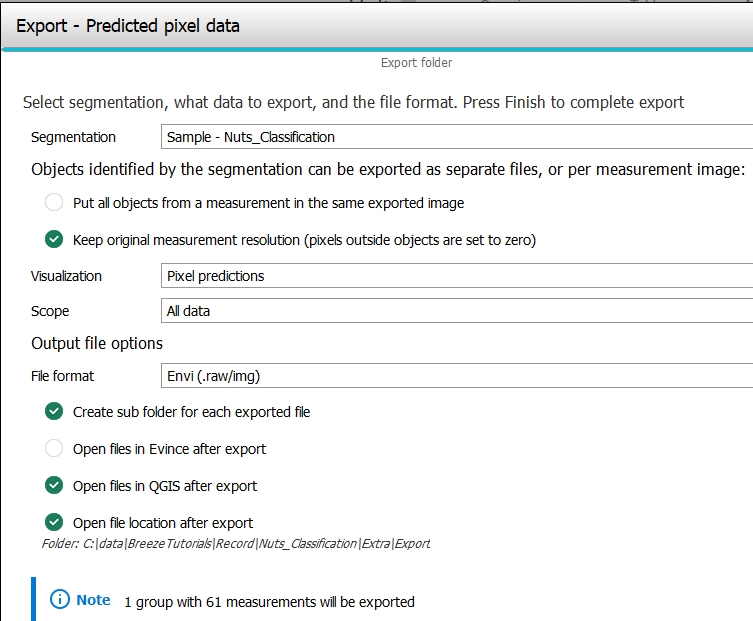Open the Scope dropdown showing All data

click(456, 311)
